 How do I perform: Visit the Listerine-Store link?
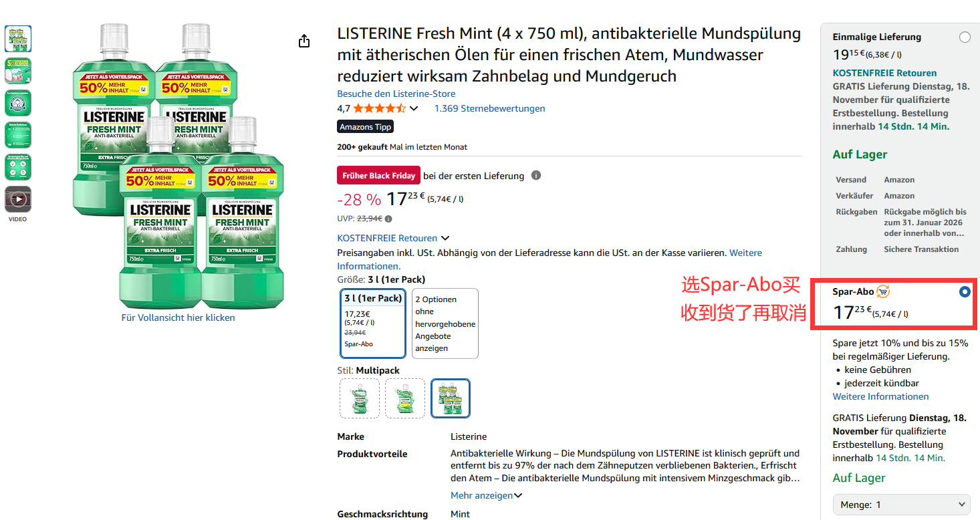click(x=396, y=94)
